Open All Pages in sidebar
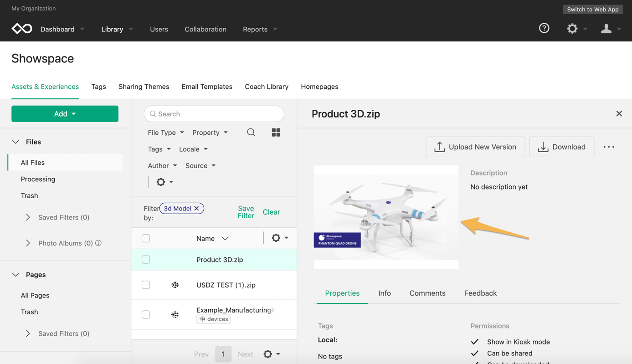The width and height of the screenshot is (632, 364). point(35,295)
